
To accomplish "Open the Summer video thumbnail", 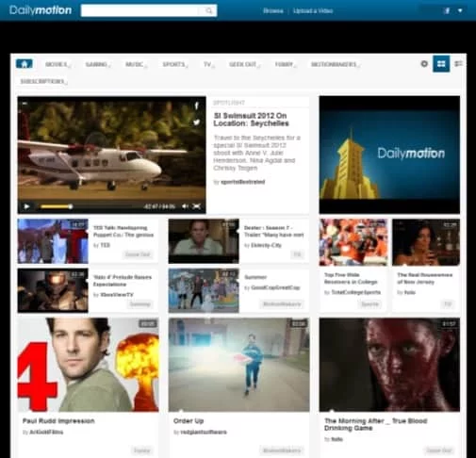I will (204, 290).
